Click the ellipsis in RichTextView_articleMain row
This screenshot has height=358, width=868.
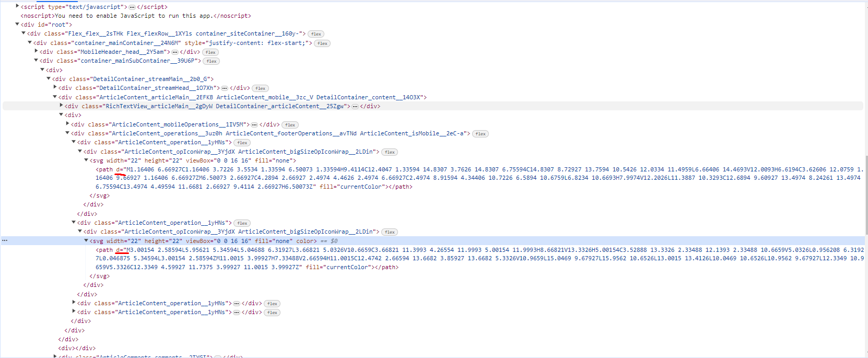(x=355, y=107)
